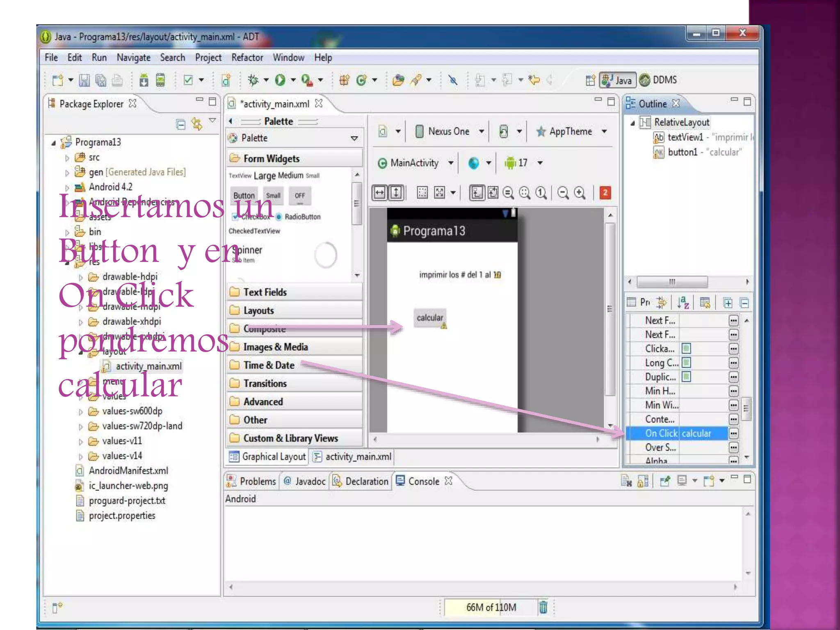Click the Open Perspective icon
Image resolution: width=840 pixels, height=630 pixels.
tap(590, 80)
